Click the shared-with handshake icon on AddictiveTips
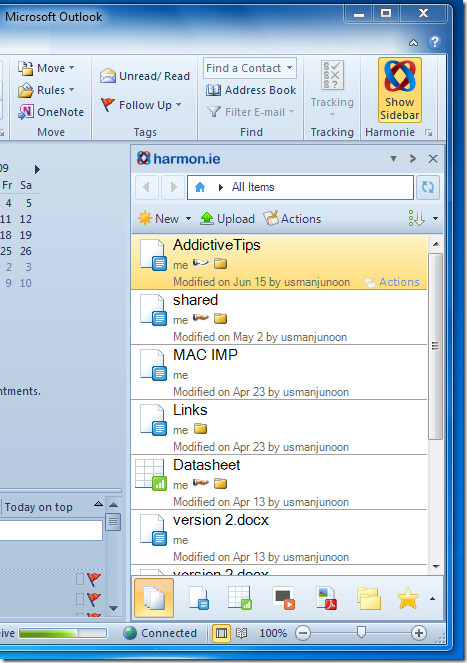 click(201, 263)
